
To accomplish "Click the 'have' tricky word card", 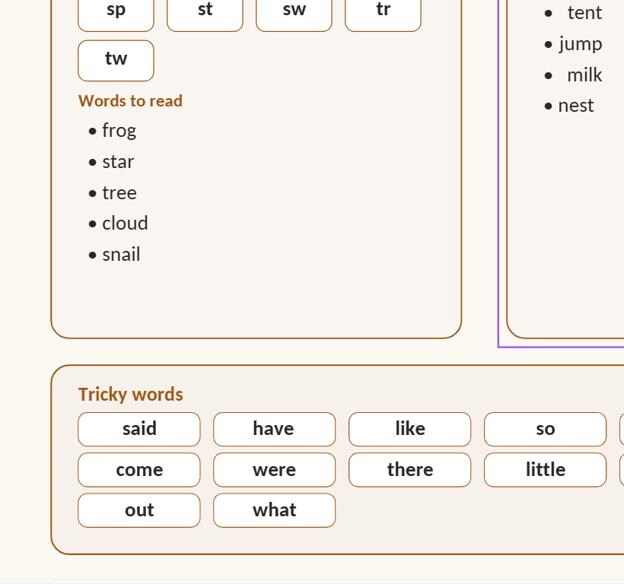I will [x=275, y=430].
